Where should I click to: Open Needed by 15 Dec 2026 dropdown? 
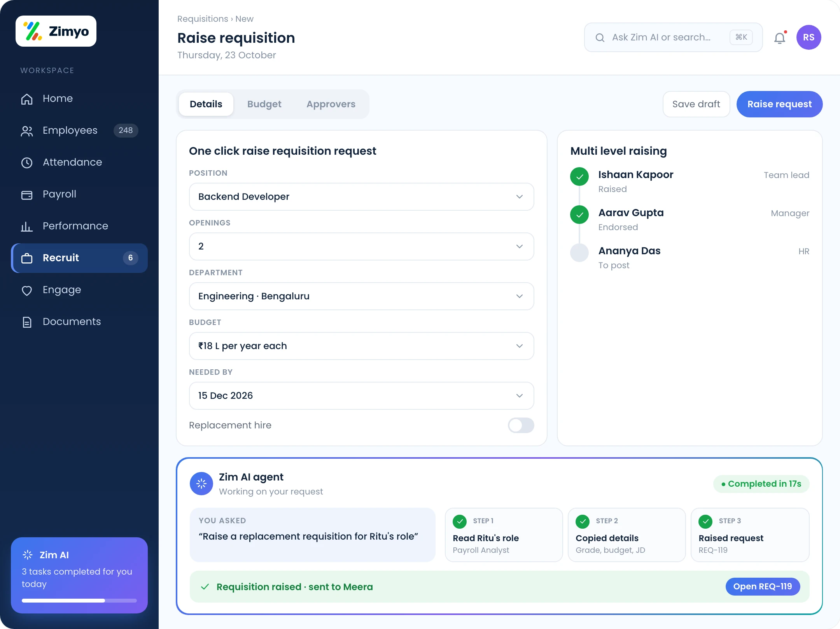click(x=361, y=396)
